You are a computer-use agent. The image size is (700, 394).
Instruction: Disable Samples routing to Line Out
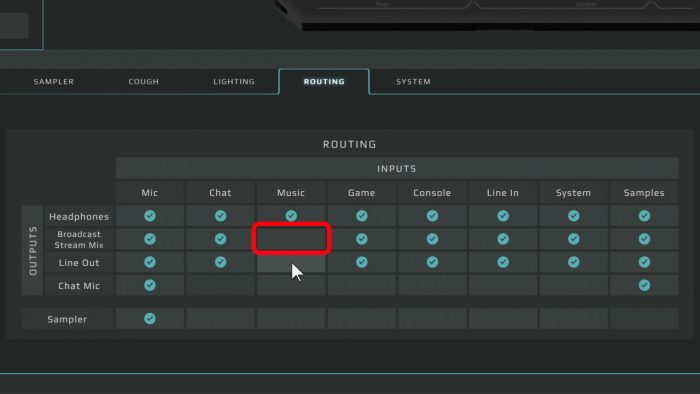644,262
